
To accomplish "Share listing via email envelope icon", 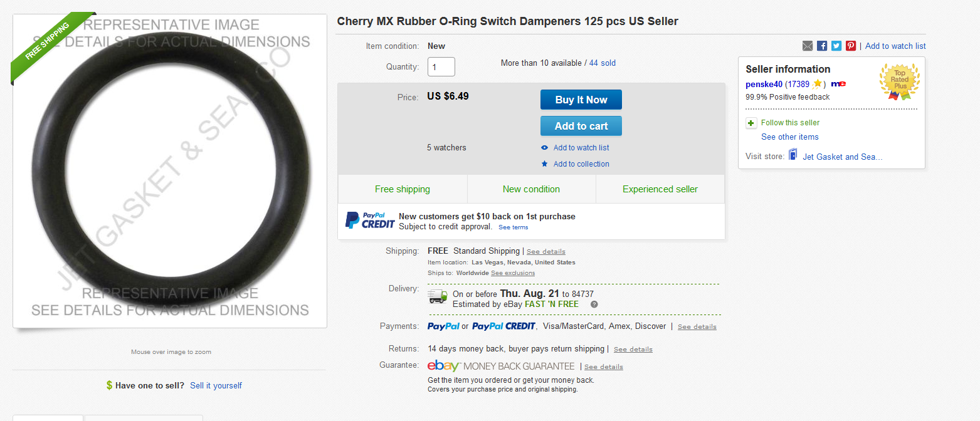I will click(808, 46).
